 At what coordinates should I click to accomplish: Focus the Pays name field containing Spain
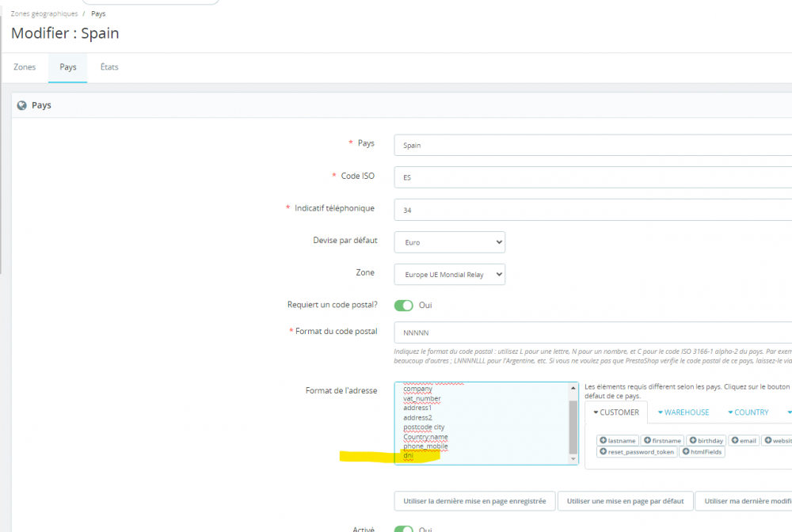tap(593, 146)
